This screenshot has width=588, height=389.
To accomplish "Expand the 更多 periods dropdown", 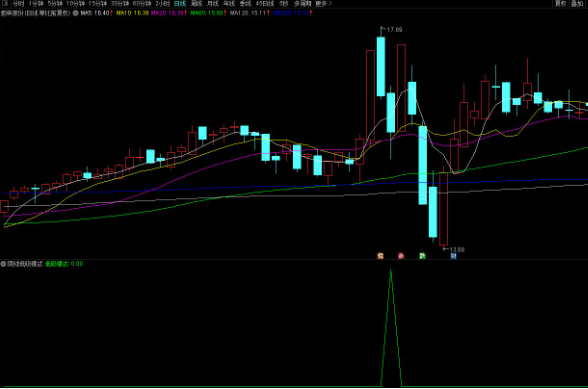I will point(323,4).
